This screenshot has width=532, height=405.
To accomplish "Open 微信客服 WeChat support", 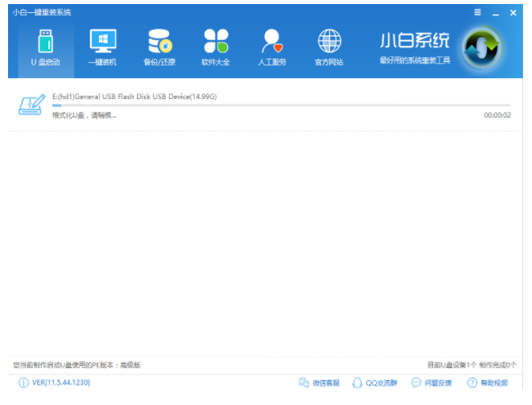I will [x=319, y=382].
